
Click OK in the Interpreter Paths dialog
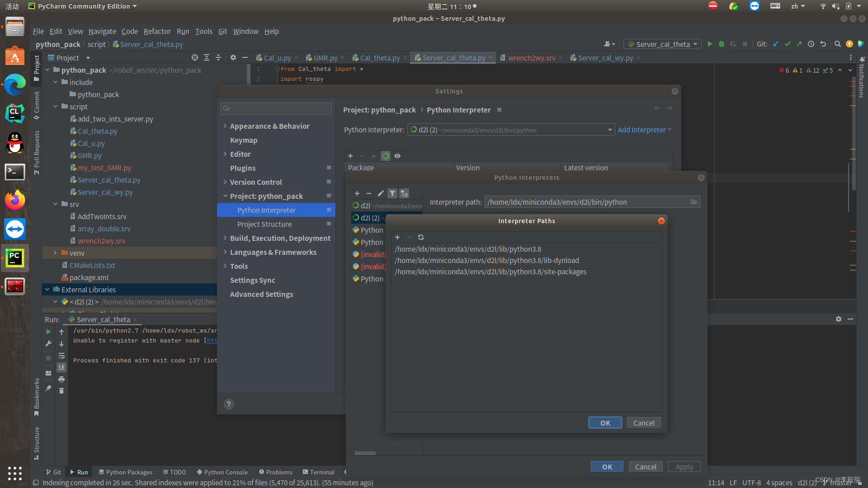pyautogui.click(x=605, y=423)
